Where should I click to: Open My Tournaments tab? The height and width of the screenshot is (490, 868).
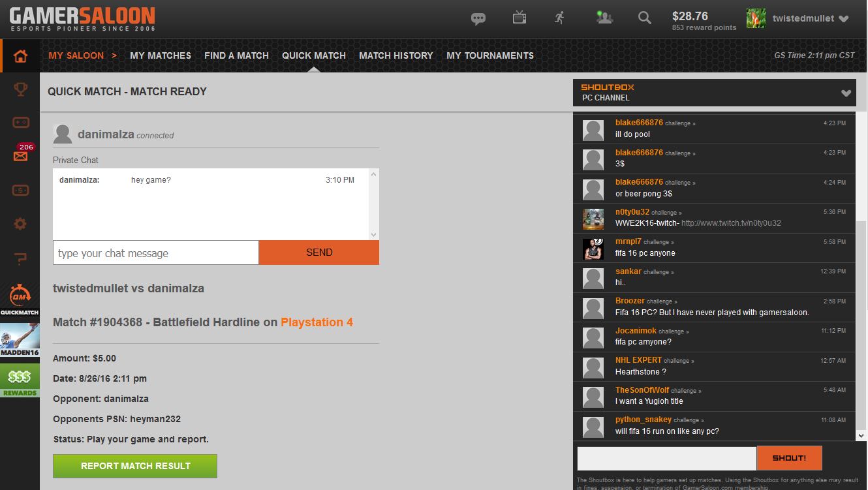[x=490, y=55]
